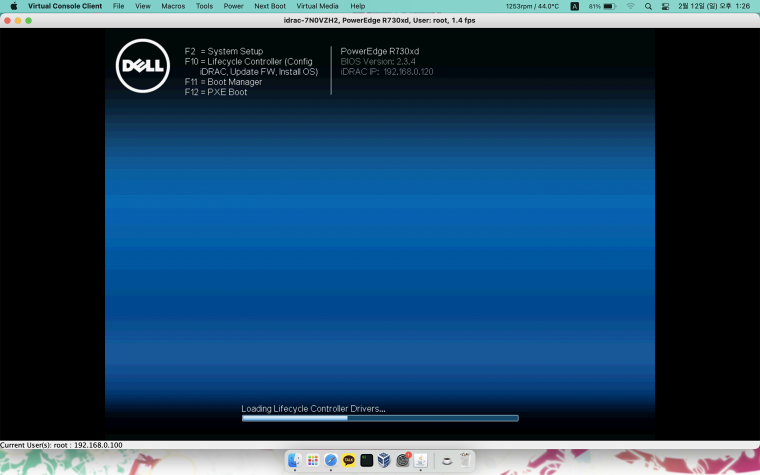
Task: Click the Dell logo on the boot screen
Action: (x=142, y=66)
